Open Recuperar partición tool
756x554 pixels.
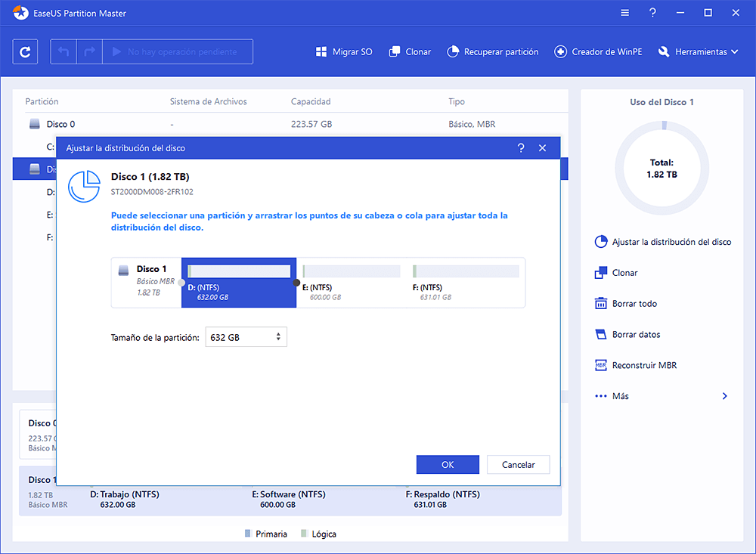[493, 52]
